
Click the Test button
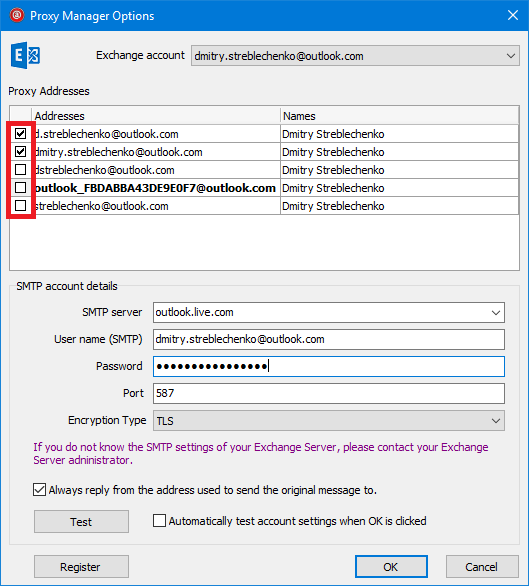click(x=81, y=521)
